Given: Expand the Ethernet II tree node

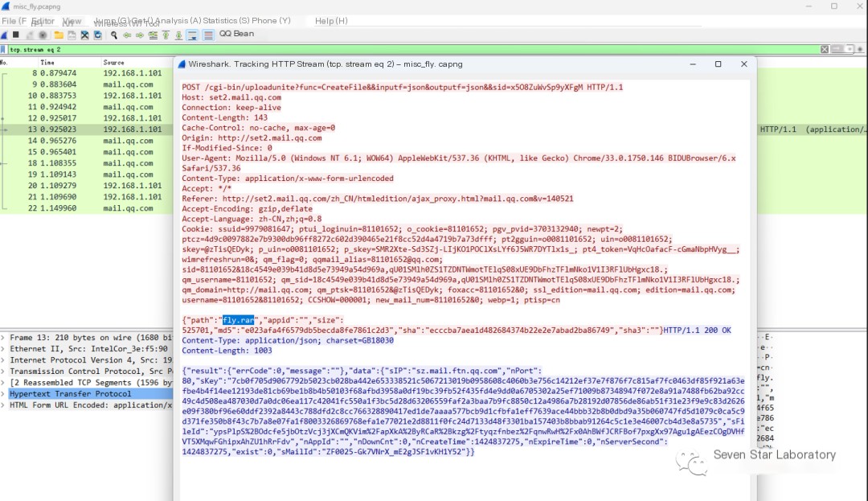Looking at the screenshot, I should [3, 349].
